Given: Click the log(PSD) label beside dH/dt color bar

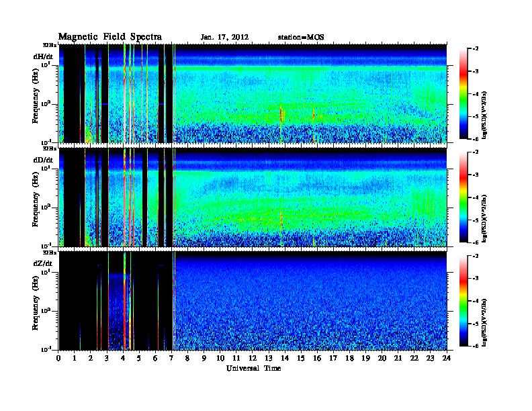Looking at the screenshot, I should pos(484,116).
